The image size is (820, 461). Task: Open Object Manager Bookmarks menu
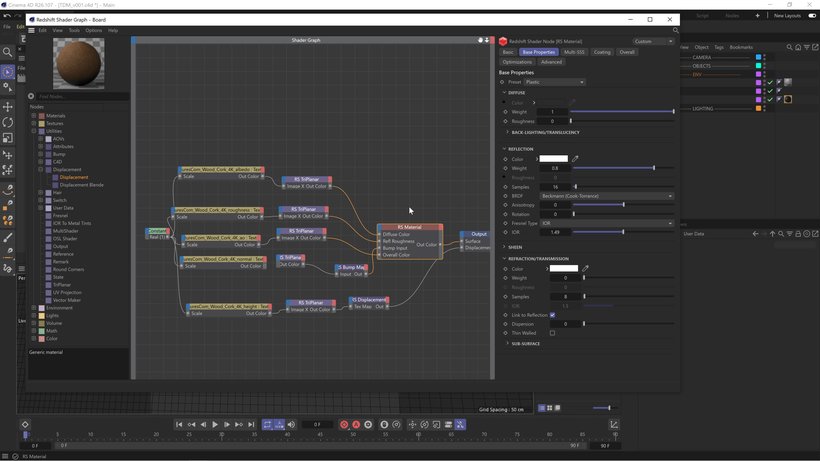coord(741,47)
